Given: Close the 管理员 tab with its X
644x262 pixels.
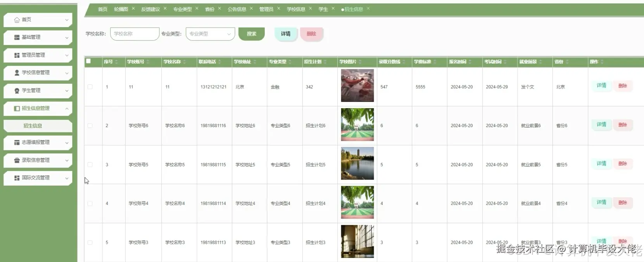Looking at the screenshot, I should pos(278,9).
